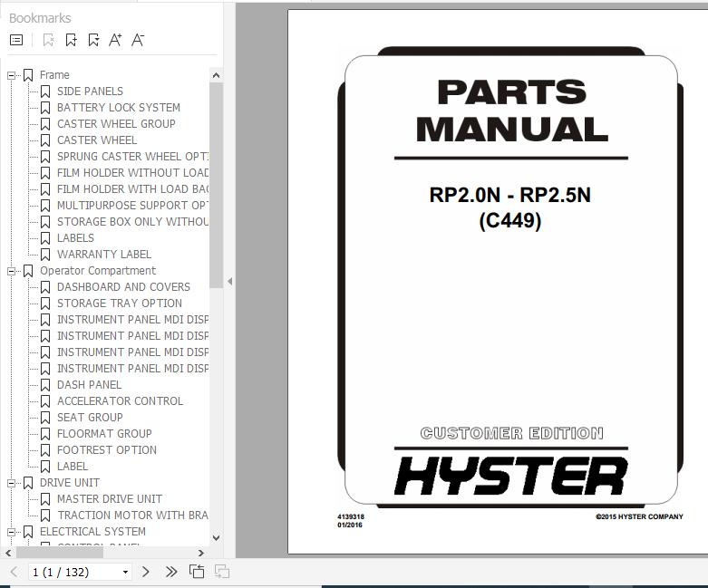The height and width of the screenshot is (588, 708).
Task: Click the bookmarks horizontal scrollbar thumb
Action: [x=60, y=553]
